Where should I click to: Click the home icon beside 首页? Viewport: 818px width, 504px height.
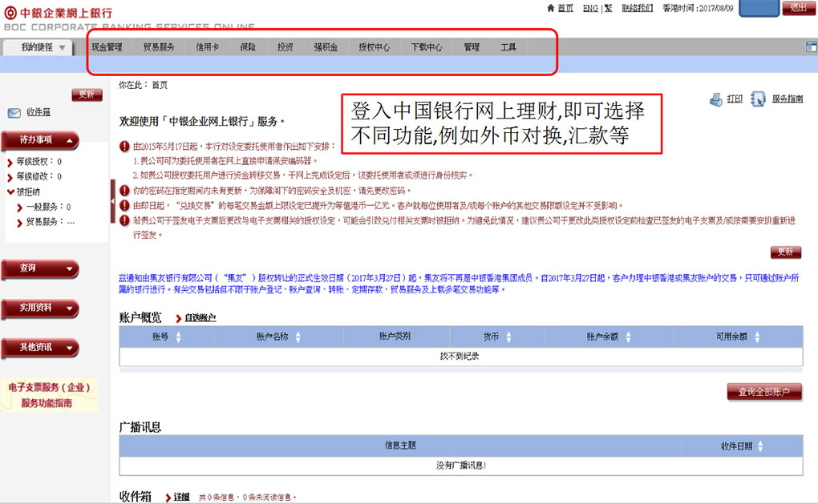click(x=550, y=8)
